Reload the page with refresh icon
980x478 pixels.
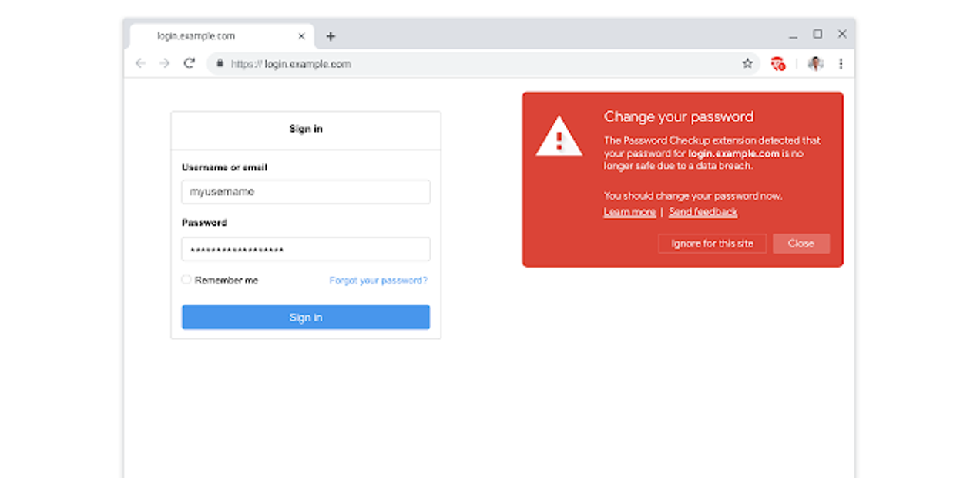coord(189,63)
